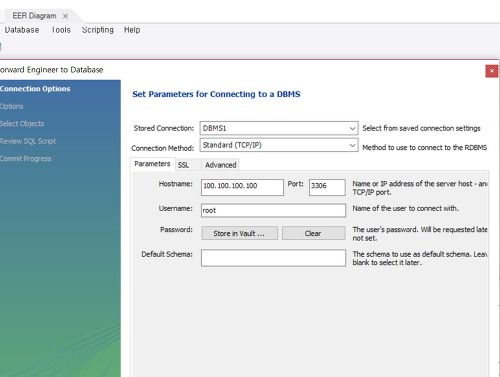This screenshot has height=377, width=500.
Task: Click the 'Name of the user to connect with' text
Action: coord(405,208)
